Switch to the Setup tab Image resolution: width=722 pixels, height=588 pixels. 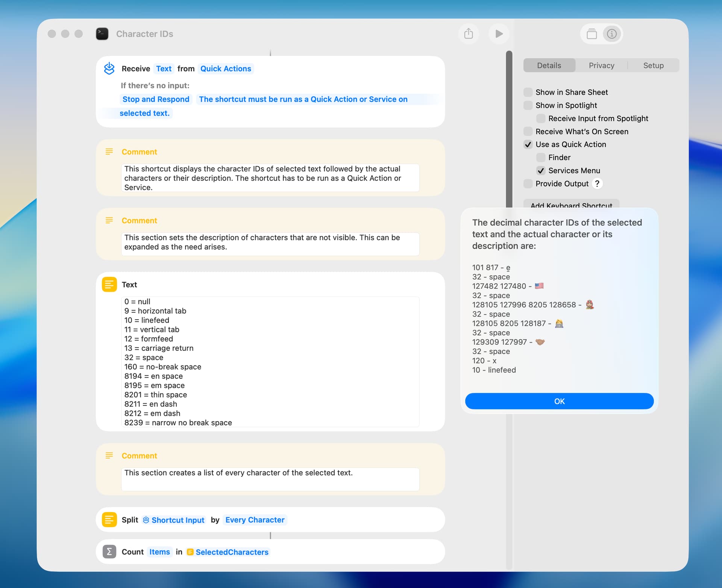(653, 65)
